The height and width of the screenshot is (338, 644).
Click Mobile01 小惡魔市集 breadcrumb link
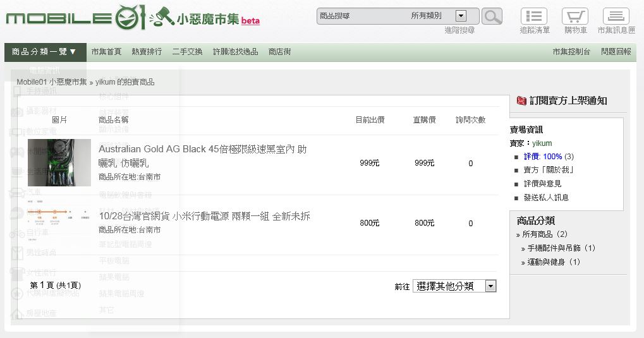pos(52,82)
